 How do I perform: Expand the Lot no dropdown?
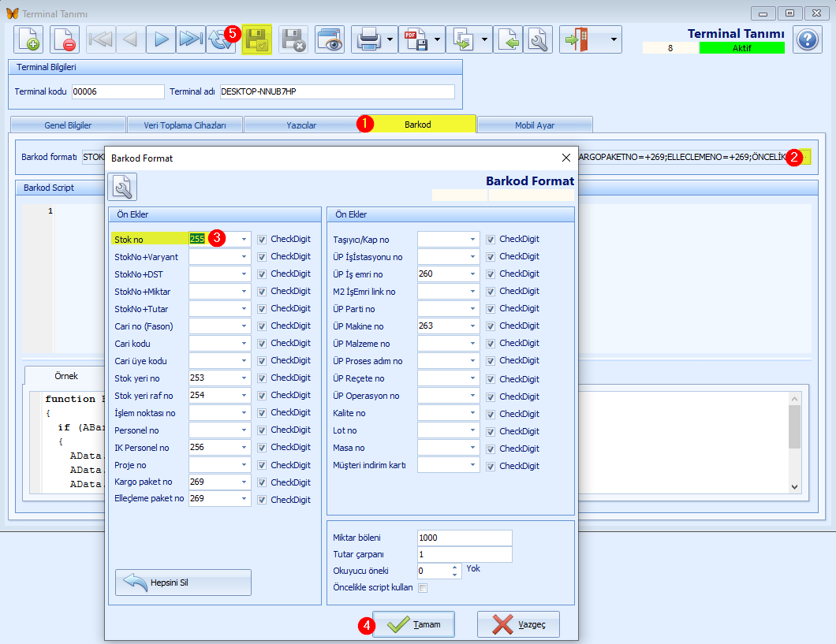coord(473,430)
